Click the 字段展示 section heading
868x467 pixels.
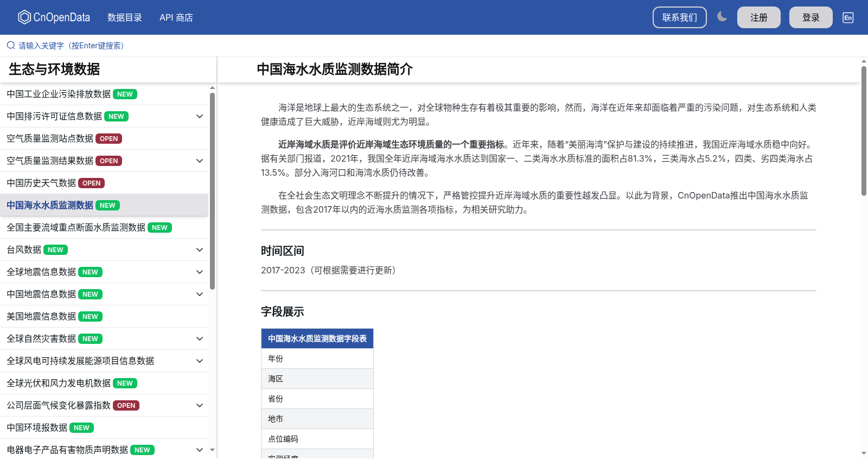point(283,311)
